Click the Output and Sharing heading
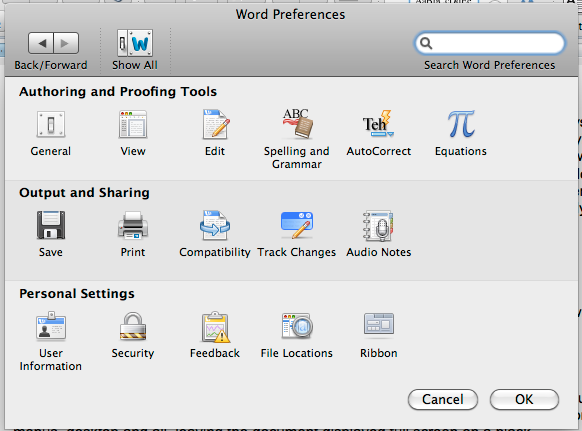This screenshot has width=582, height=431. pyautogui.click(x=85, y=193)
